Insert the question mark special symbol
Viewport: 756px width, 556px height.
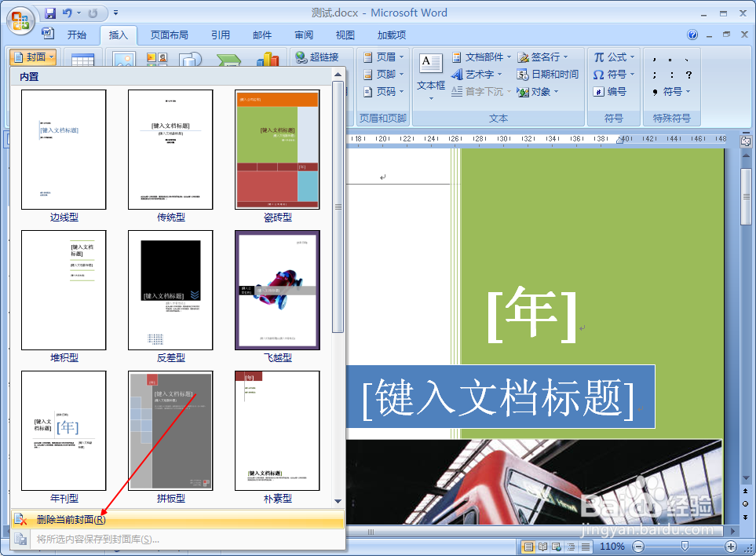tap(689, 75)
